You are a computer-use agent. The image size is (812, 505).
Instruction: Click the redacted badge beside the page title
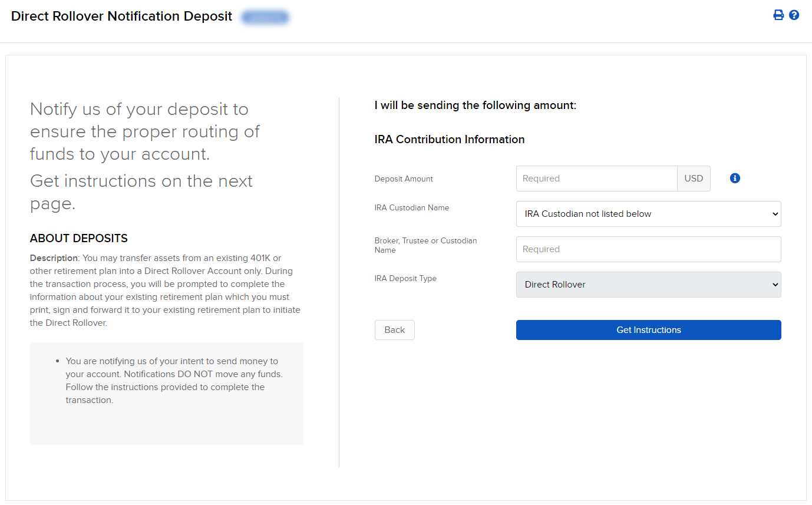265,16
